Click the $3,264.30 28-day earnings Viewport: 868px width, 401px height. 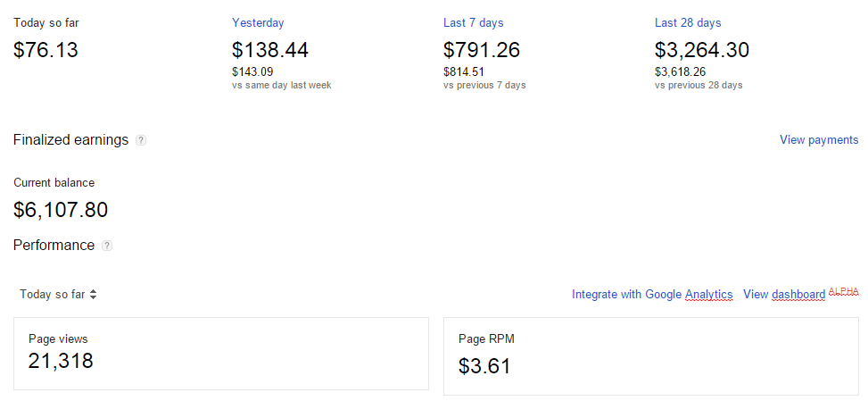[x=702, y=50]
